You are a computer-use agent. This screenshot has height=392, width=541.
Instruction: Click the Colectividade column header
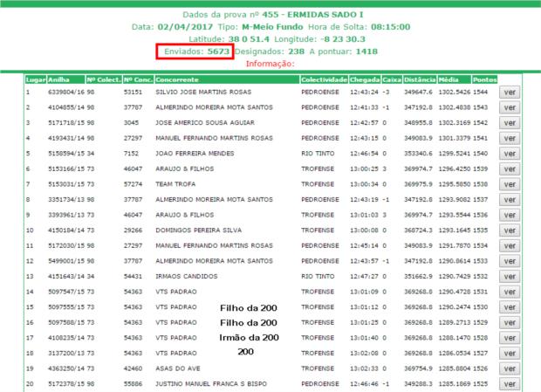[323, 79]
